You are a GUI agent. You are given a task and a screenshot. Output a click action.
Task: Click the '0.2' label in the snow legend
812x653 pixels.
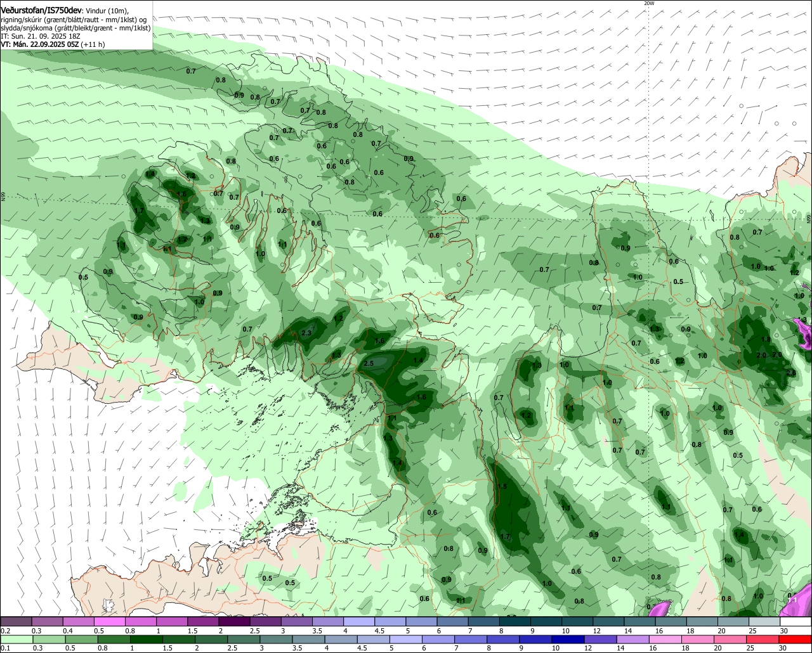[5, 631]
